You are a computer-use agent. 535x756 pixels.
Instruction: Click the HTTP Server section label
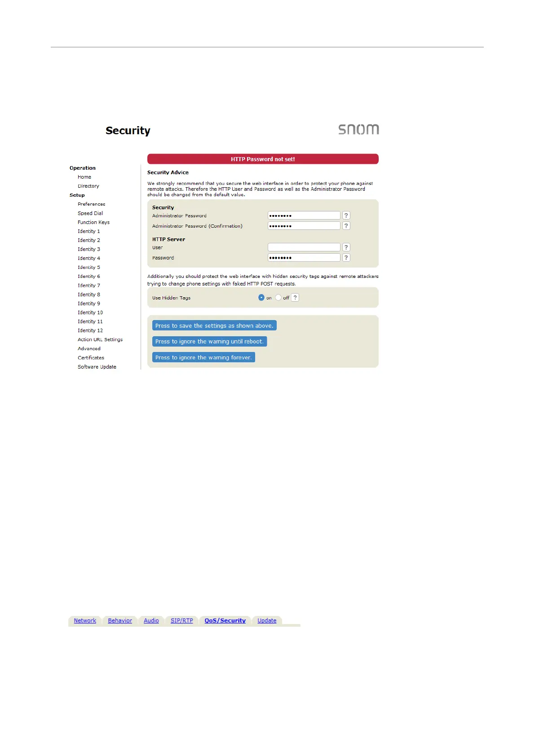[x=168, y=239]
